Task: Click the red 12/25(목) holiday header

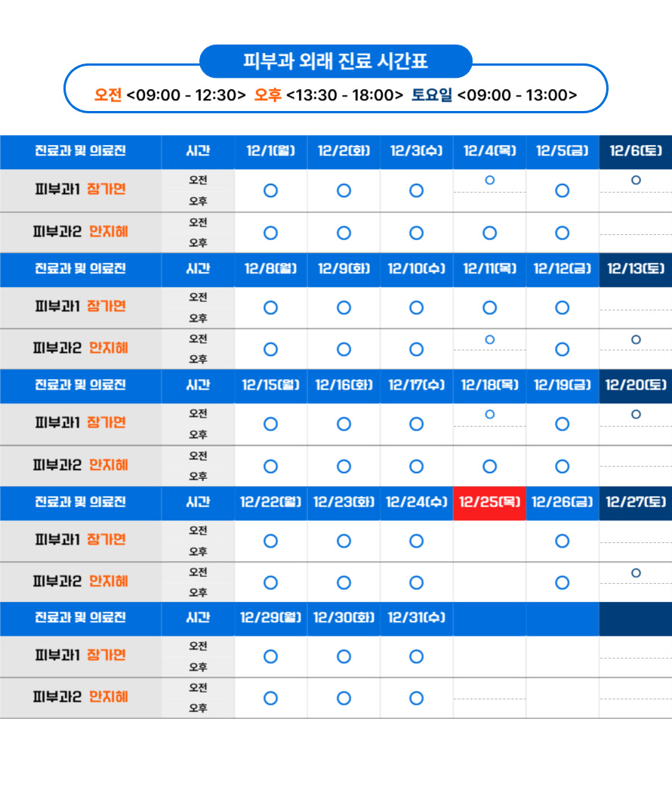Action: tap(489, 502)
